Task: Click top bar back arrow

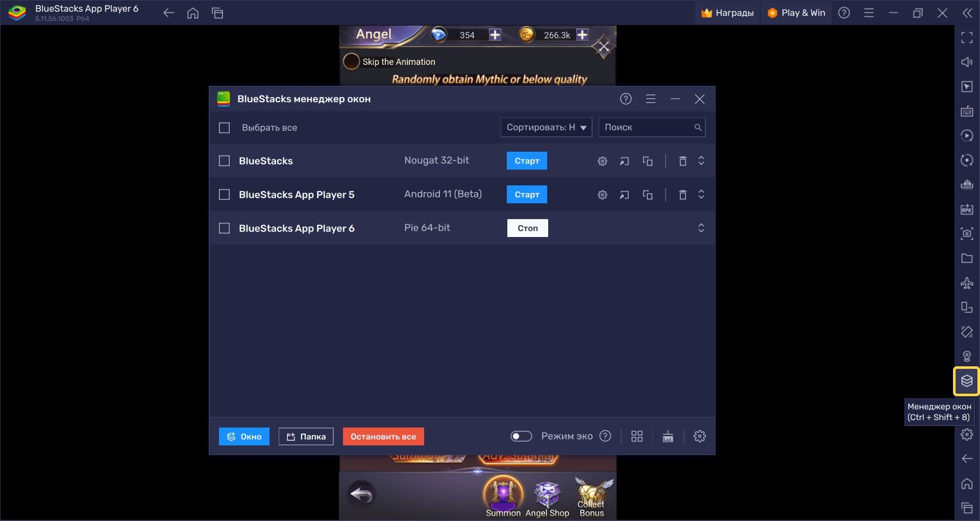Action: 168,13
